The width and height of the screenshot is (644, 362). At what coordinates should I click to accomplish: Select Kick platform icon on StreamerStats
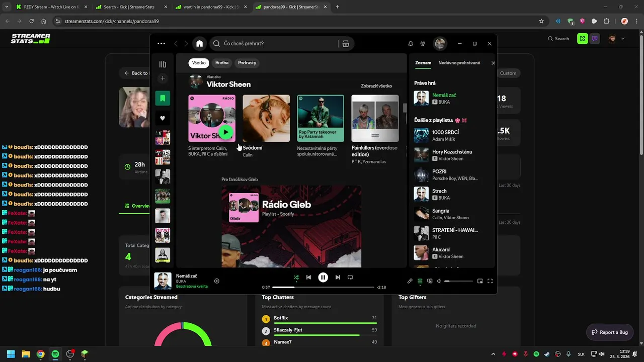tap(582, 39)
